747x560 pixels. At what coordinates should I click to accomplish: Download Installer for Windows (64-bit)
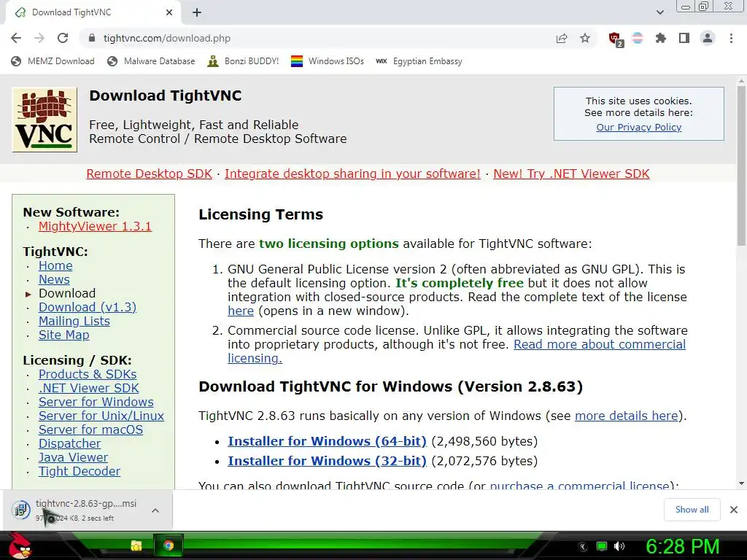coord(327,441)
